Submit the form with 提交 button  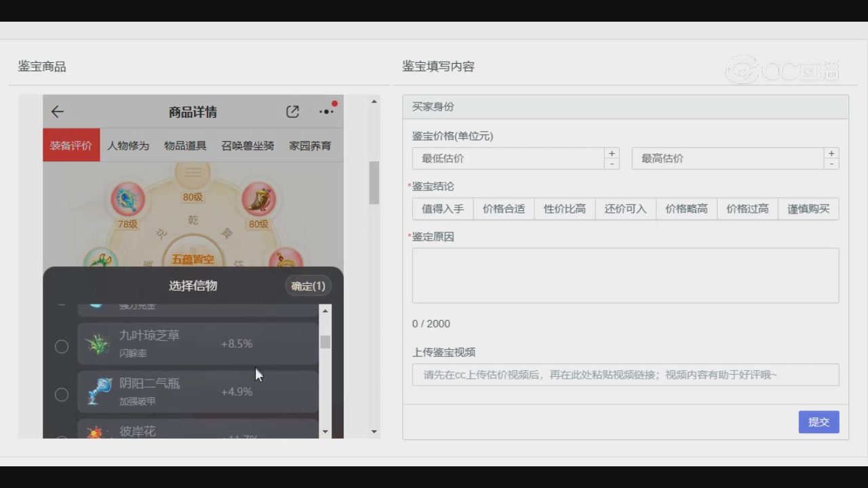point(818,422)
